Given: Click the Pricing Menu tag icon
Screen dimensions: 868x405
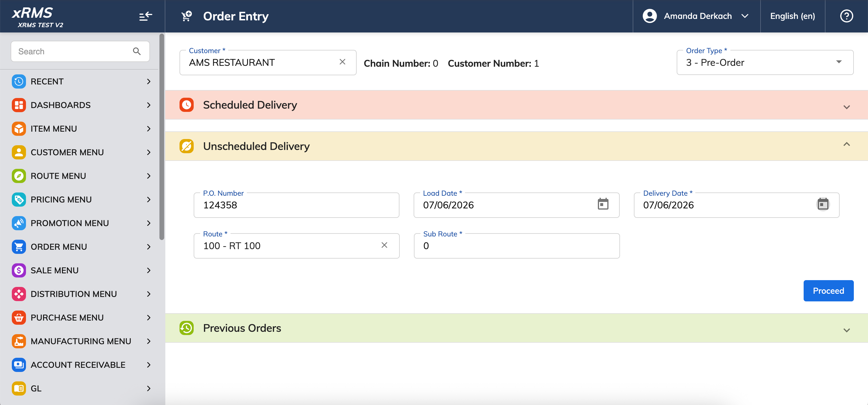Looking at the screenshot, I should (x=19, y=200).
